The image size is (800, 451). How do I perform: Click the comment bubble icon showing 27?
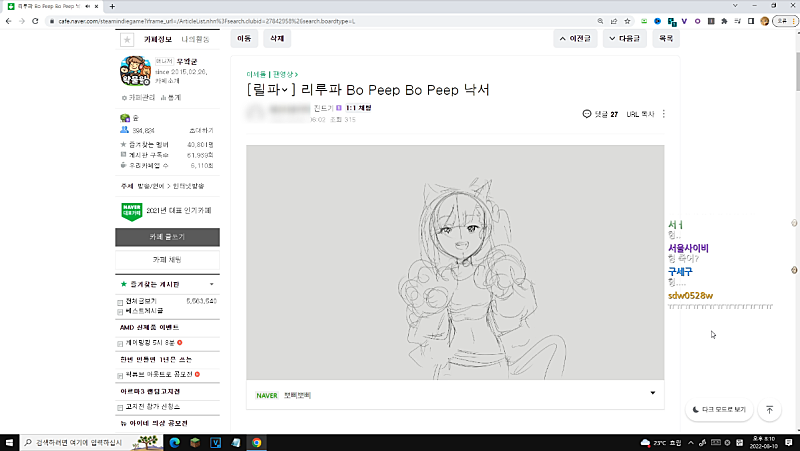click(x=587, y=114)
